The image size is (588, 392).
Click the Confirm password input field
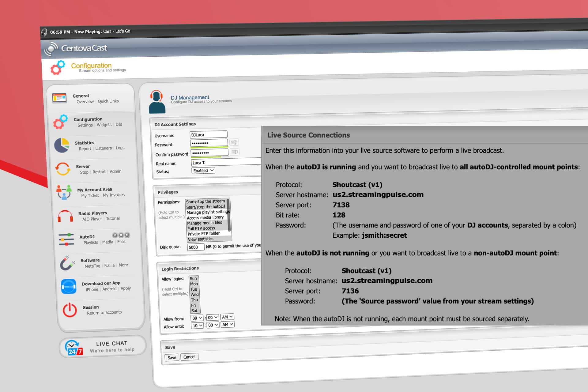pyautogui.click(x=209, y=153)
